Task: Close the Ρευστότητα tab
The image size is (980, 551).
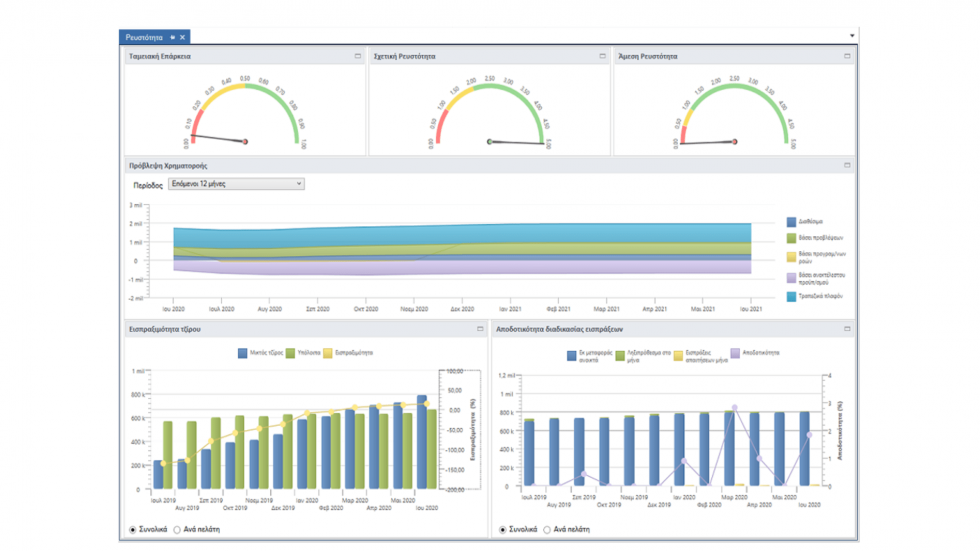Action: [182, 37]
